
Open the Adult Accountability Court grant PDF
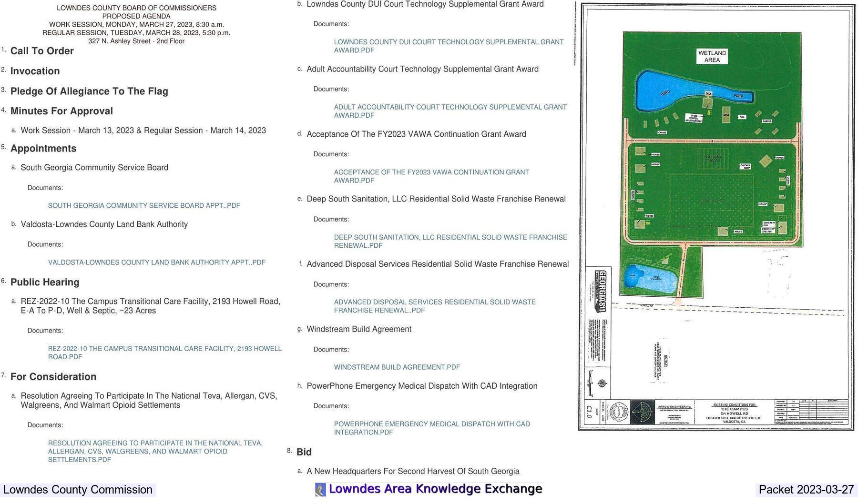pos(450,111)
